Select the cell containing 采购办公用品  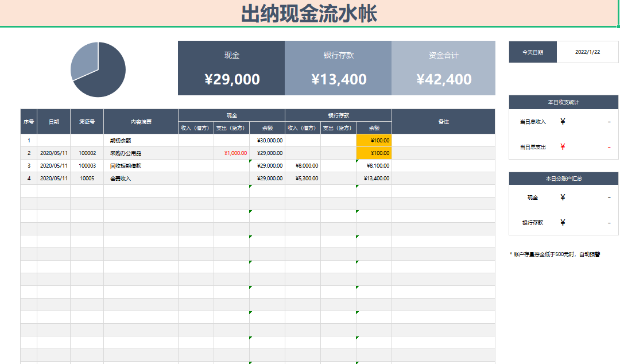(141, 153)
